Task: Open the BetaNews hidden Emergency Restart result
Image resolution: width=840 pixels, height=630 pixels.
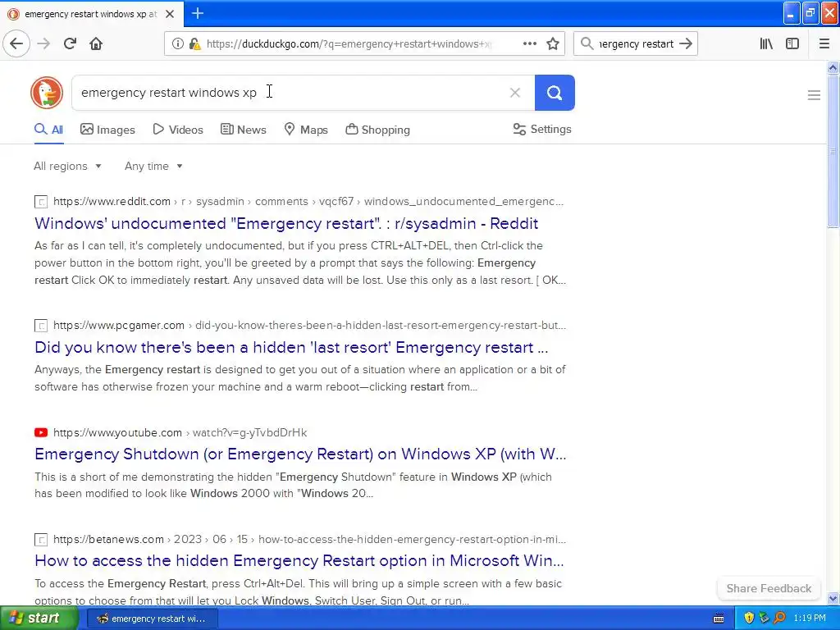Action: click(x=299, y=560)
